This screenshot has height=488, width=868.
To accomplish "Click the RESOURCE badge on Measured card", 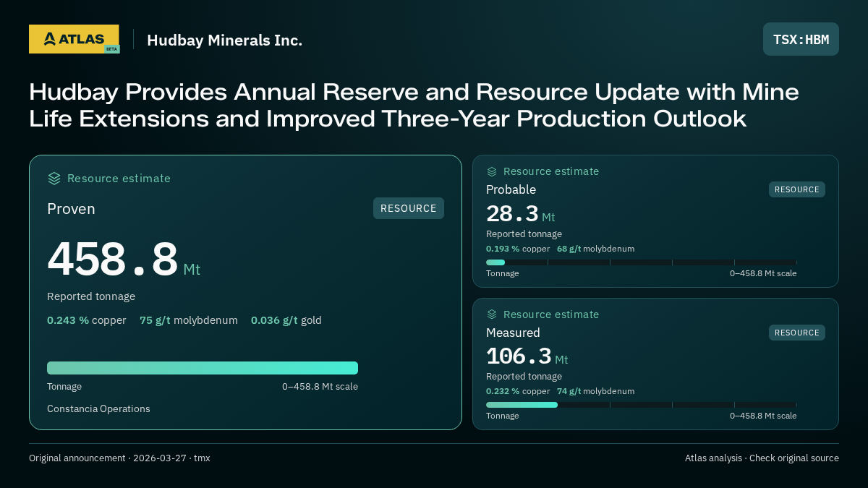I will (797, 333).
